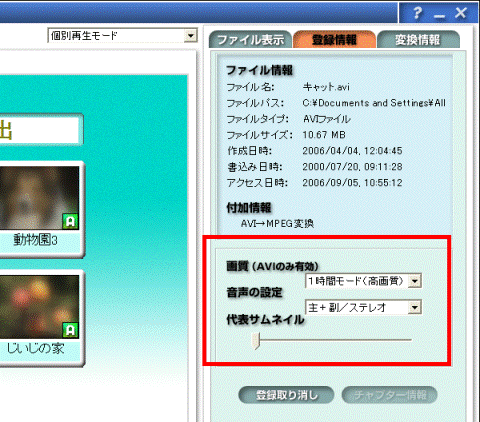
Task: Click the 登録取り消し button
Action: (286, 395)
